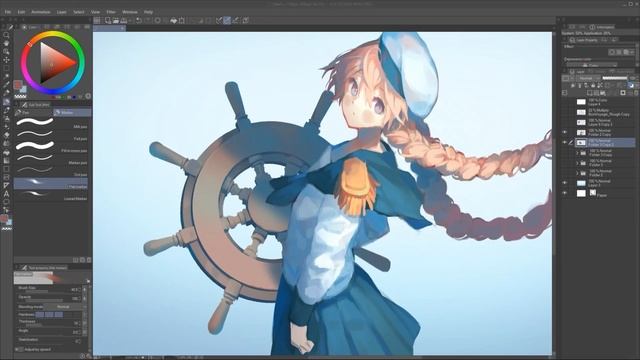Open the Filter menu
Viewport: 640px width, 360px height.
(111, 12)
